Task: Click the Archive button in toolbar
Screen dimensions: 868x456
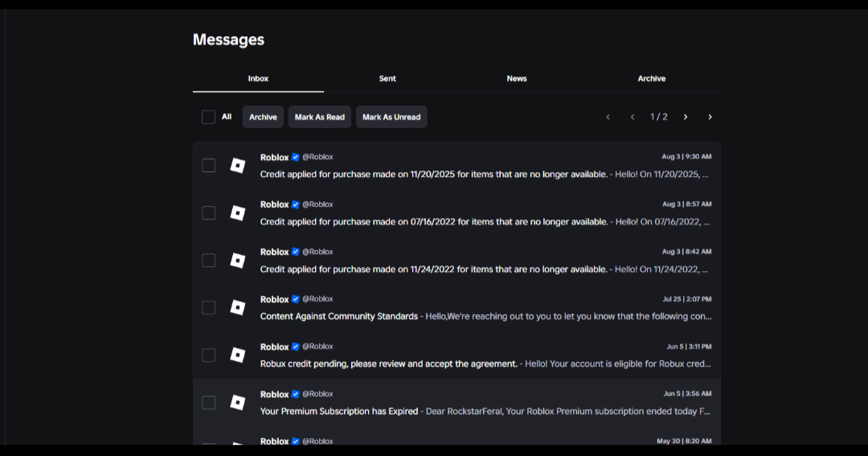Action: pyautogui.click(x=263, y=117)
